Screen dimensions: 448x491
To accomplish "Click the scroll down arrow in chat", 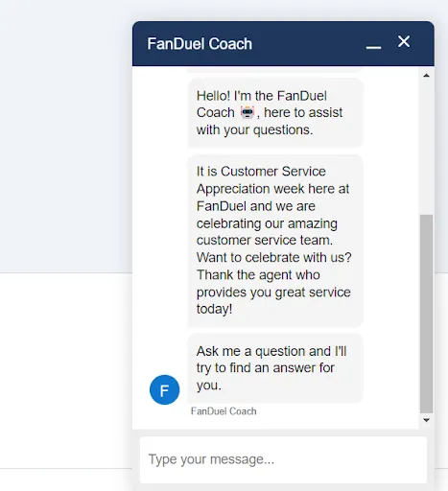I will pyautogui.click(x=426, y=420).
